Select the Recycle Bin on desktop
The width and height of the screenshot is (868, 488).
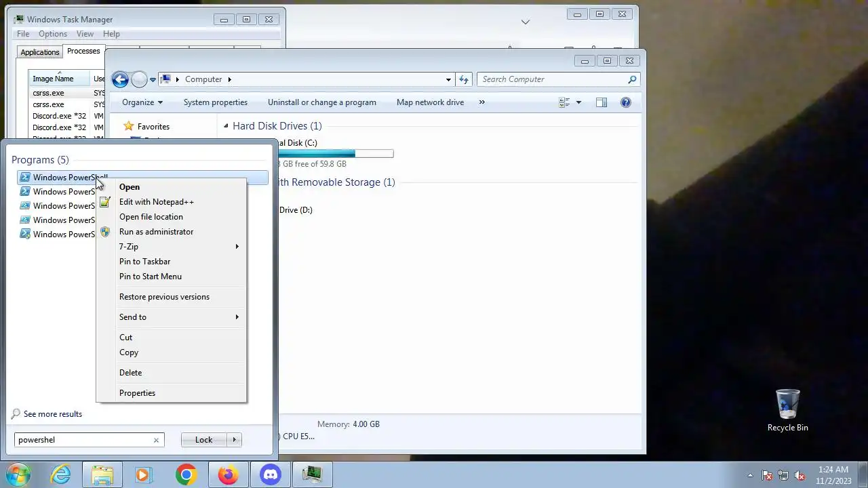point(787,411)
